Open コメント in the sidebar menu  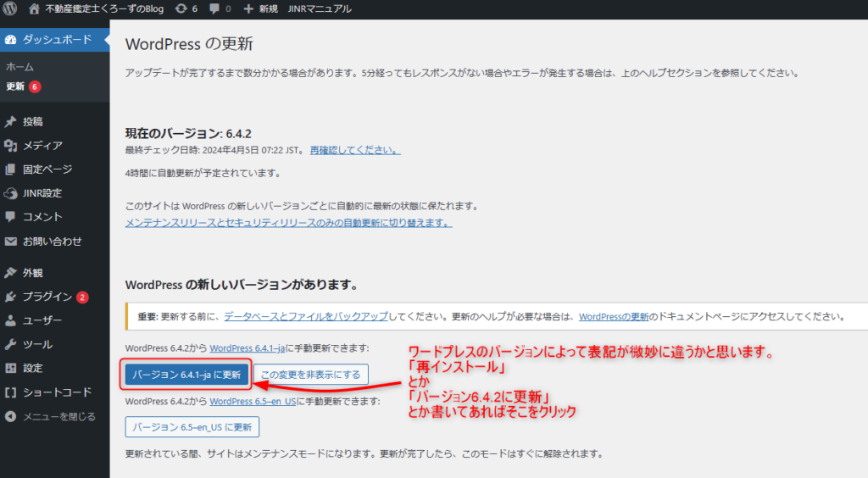(x=42, y=217)
